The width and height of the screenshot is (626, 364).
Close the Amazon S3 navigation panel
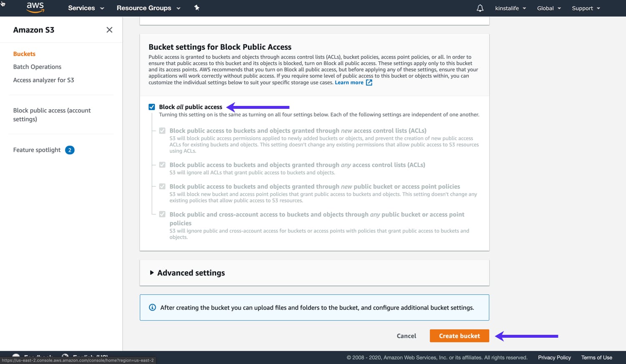point(109,30)
